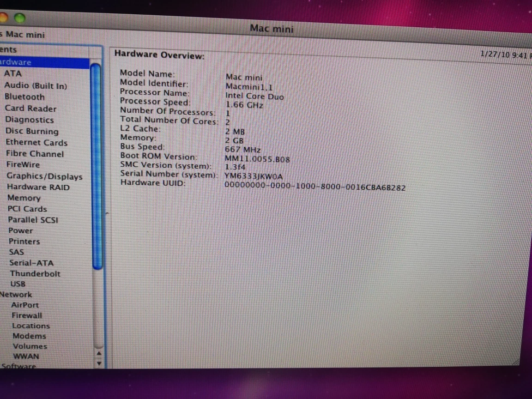Click the Hardware UUID value
Image resolution: width=532 pixels, height=399 pixels.
(315, 187)
